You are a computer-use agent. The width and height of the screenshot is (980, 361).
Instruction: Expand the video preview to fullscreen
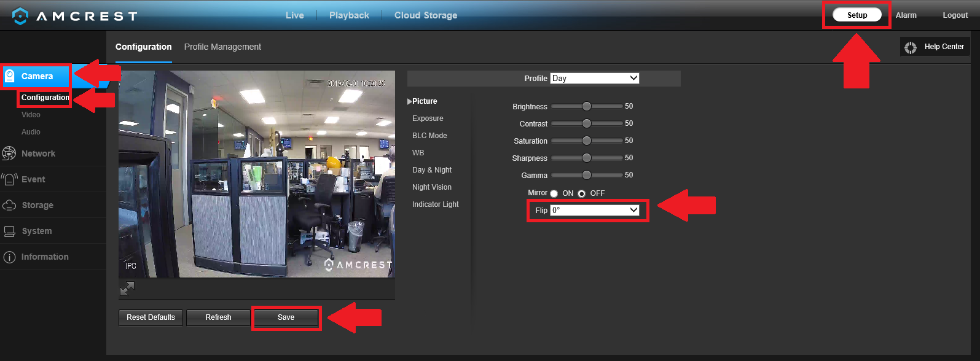[127, 288]
